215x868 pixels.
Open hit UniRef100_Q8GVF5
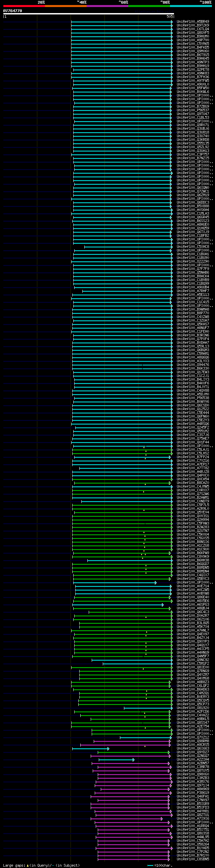click(193, 33)
